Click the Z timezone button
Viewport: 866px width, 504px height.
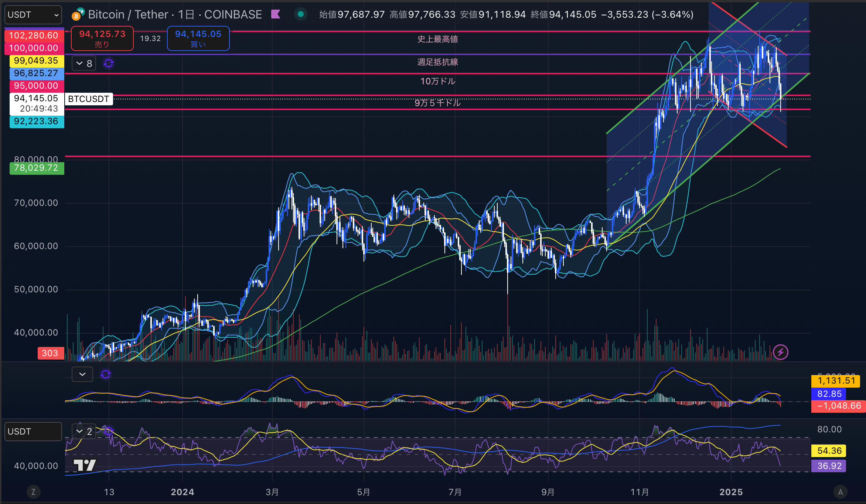pos(33,492)
